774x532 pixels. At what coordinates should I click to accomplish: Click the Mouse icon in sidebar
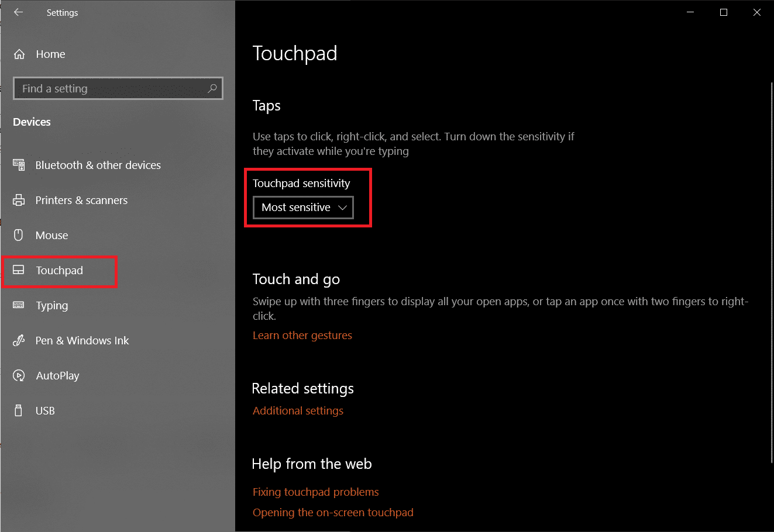coord(19,235)
